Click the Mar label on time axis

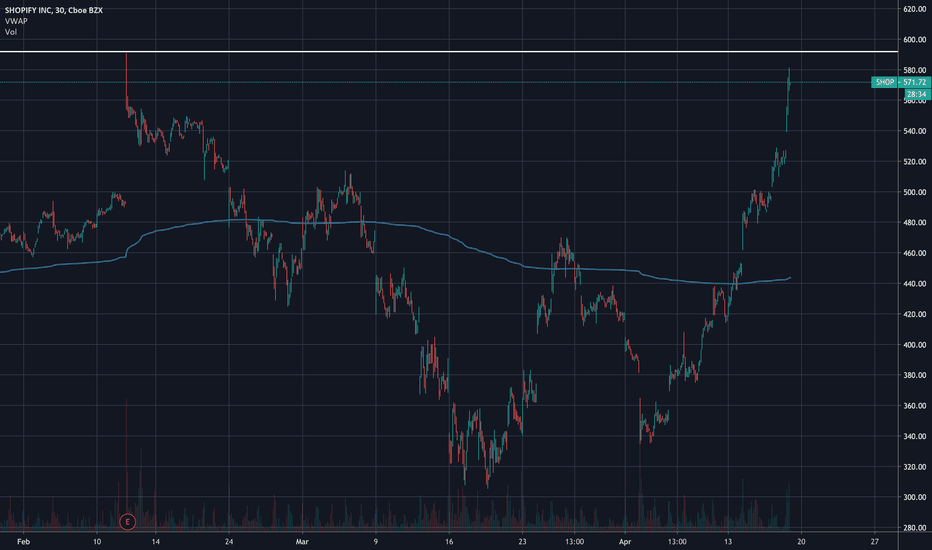302,541
